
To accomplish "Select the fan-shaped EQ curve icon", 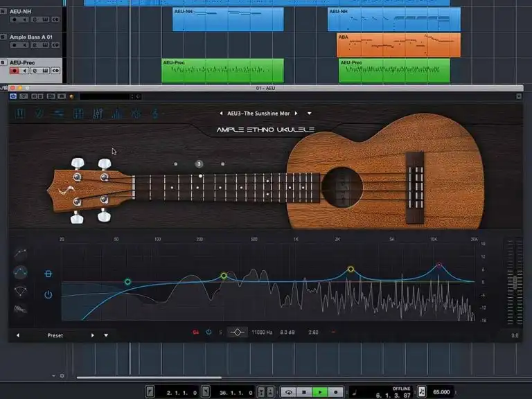I will tap(20, 291).
